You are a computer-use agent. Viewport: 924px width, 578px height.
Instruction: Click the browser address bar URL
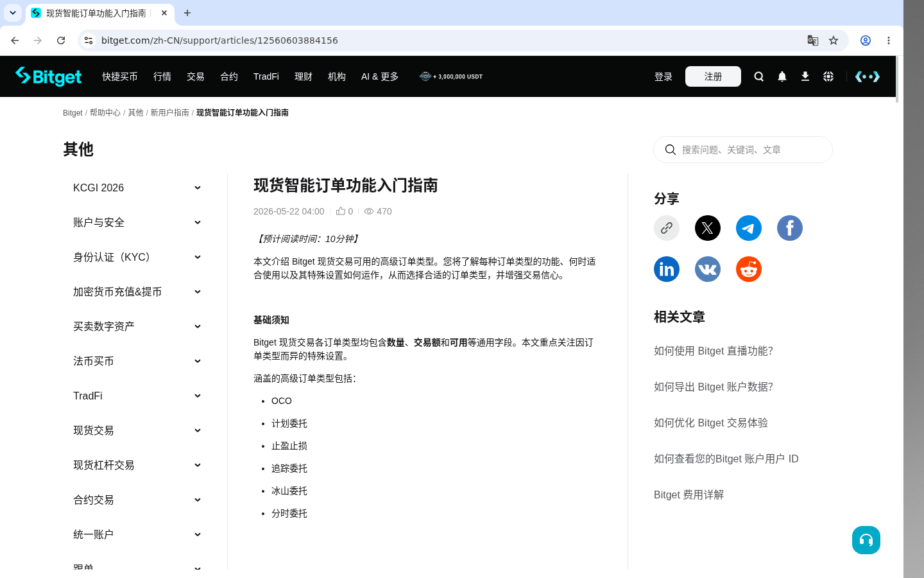[x=219, y=40]
